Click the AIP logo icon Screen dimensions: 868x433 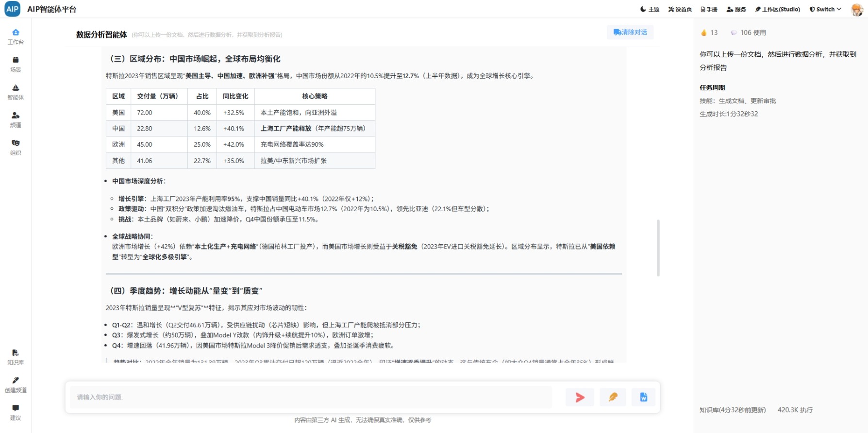12,9
